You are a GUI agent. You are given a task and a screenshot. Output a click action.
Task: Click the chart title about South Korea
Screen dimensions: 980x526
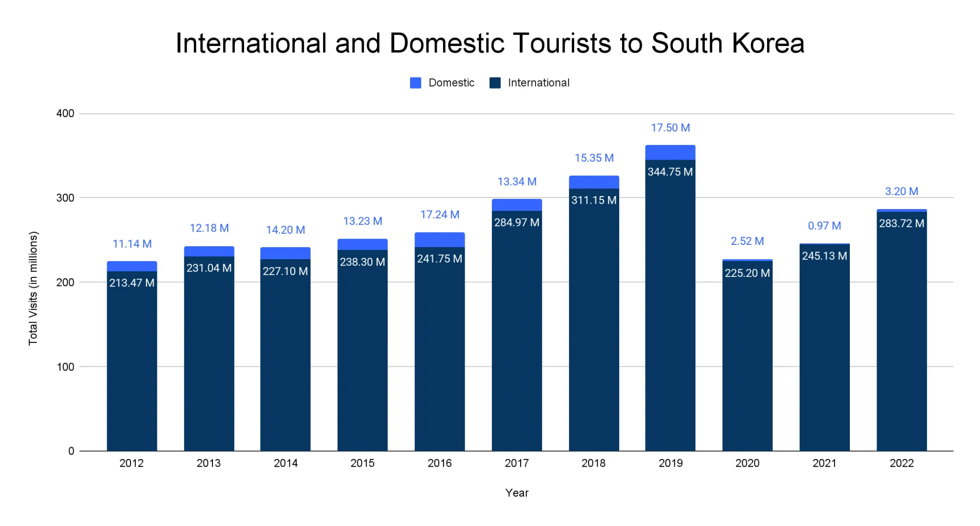point(490,43)
